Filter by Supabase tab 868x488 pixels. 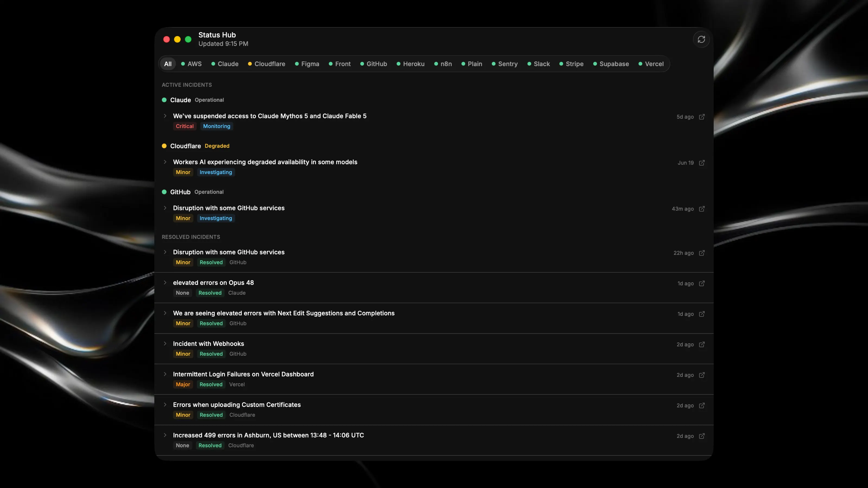611,64
